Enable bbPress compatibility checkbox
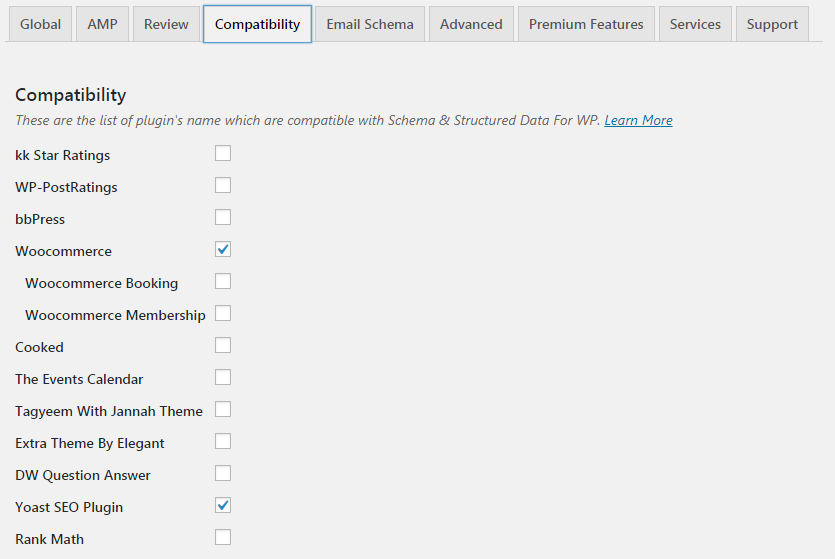Screen dimensions: 835x559 point(223,217)
